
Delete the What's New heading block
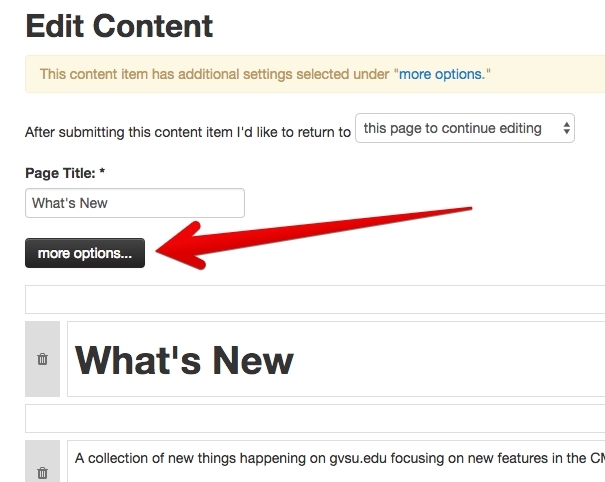42,359
